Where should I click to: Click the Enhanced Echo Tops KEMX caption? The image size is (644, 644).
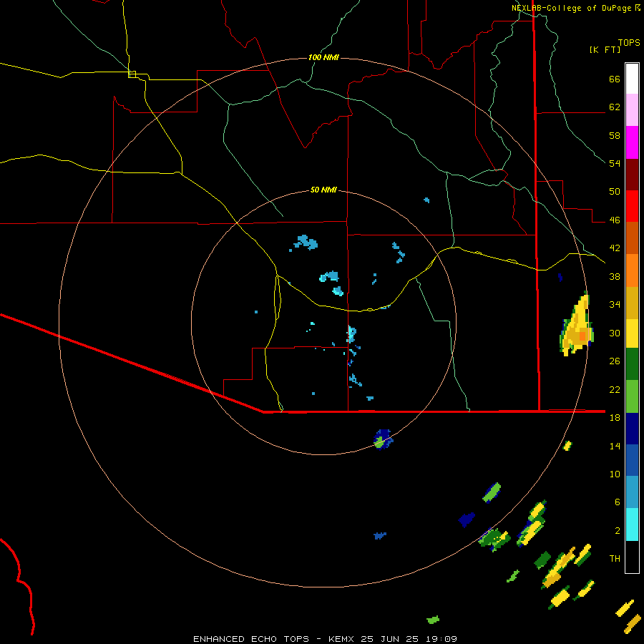pyautogui.click(x=325, y=639)
